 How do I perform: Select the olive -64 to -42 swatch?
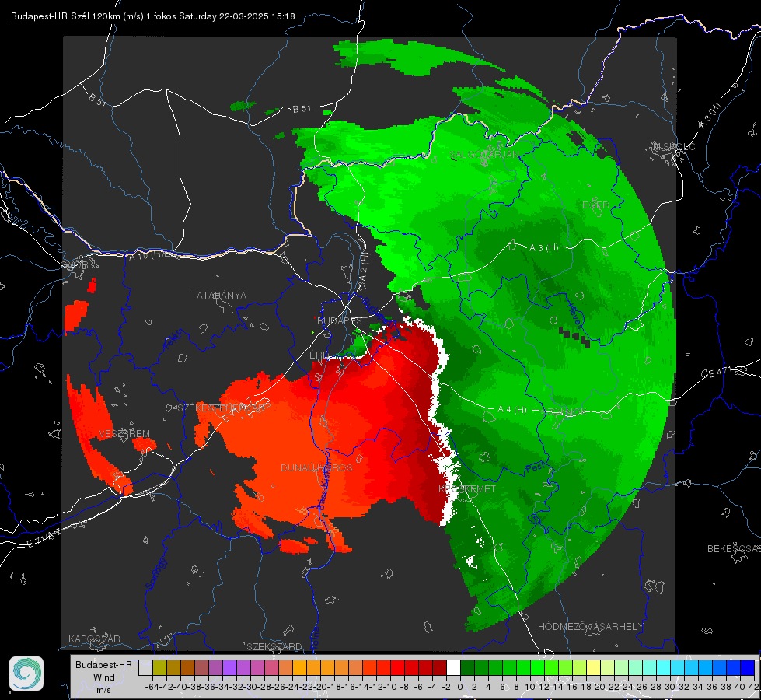[x=159, y=667]
